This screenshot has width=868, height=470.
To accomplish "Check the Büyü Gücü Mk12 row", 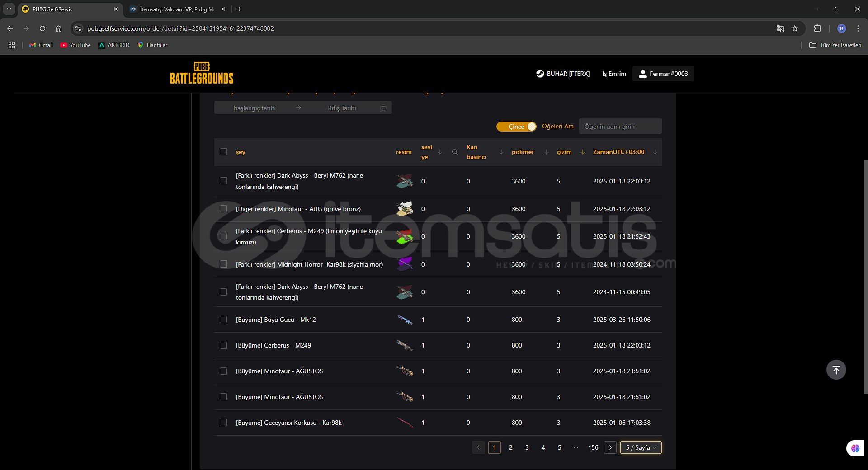I will pos(223,320).
